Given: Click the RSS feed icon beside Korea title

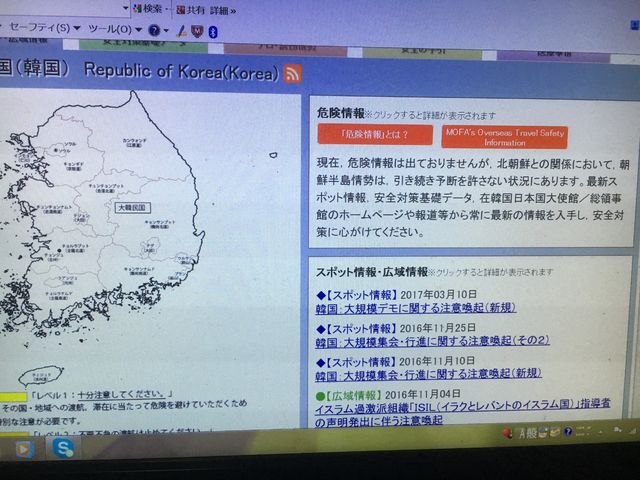Looking at the screenshot, I should click(x=292, y=73).
